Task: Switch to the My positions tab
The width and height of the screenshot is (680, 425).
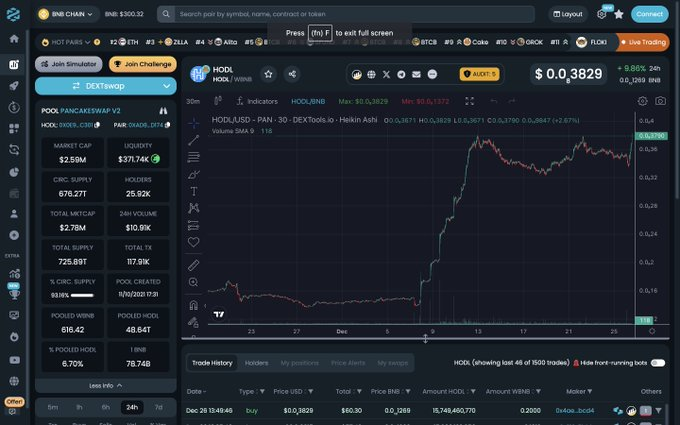Action: click(x=299, y=363)
